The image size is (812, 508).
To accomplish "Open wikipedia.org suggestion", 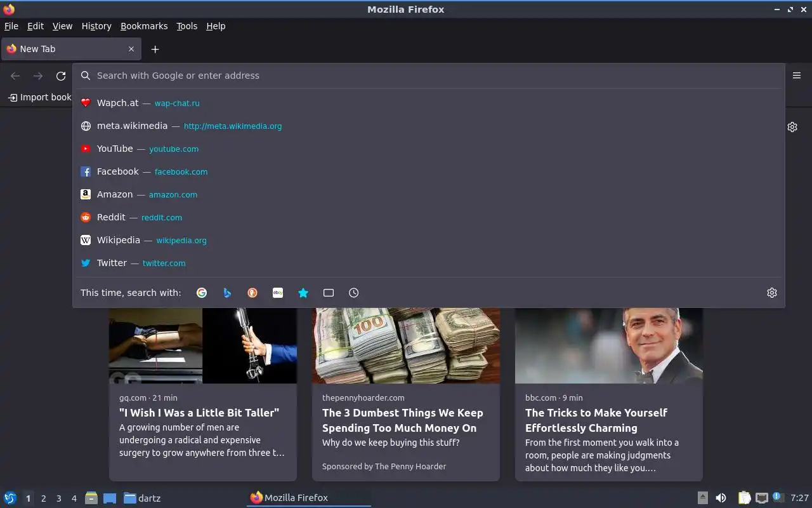I will (x=181, y=240).
